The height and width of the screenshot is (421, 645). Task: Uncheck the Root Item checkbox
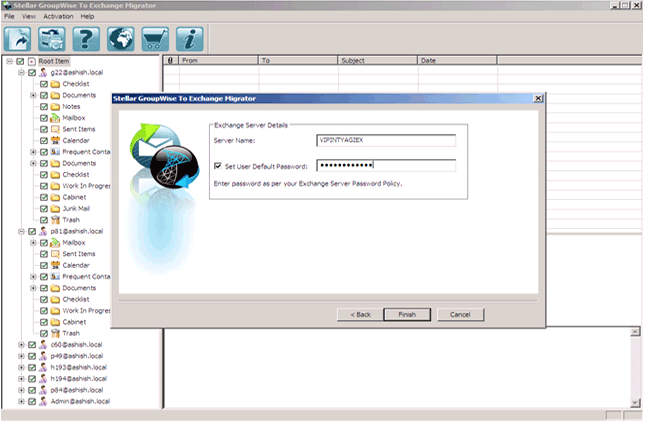(x=20, y=61)
